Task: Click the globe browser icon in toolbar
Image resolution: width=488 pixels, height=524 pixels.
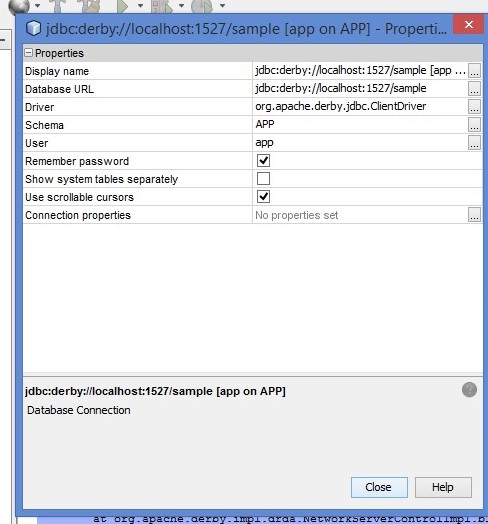Action: [19, 6]
